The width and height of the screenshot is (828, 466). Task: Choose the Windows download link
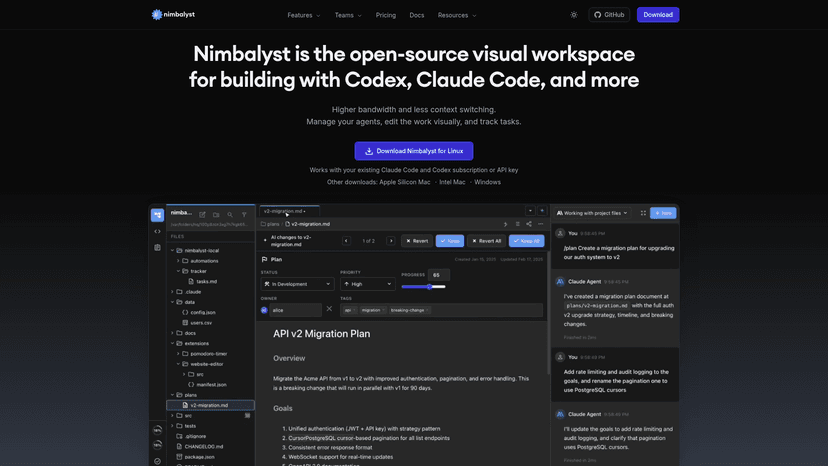tap(487, 182)
